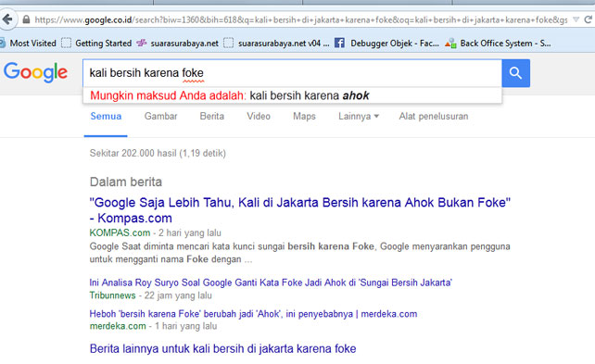Image resolution: width=595 pixels, height=364 pixels.
Task: Click the KOMPAS.com source label
Action: [x=120, y=232]
